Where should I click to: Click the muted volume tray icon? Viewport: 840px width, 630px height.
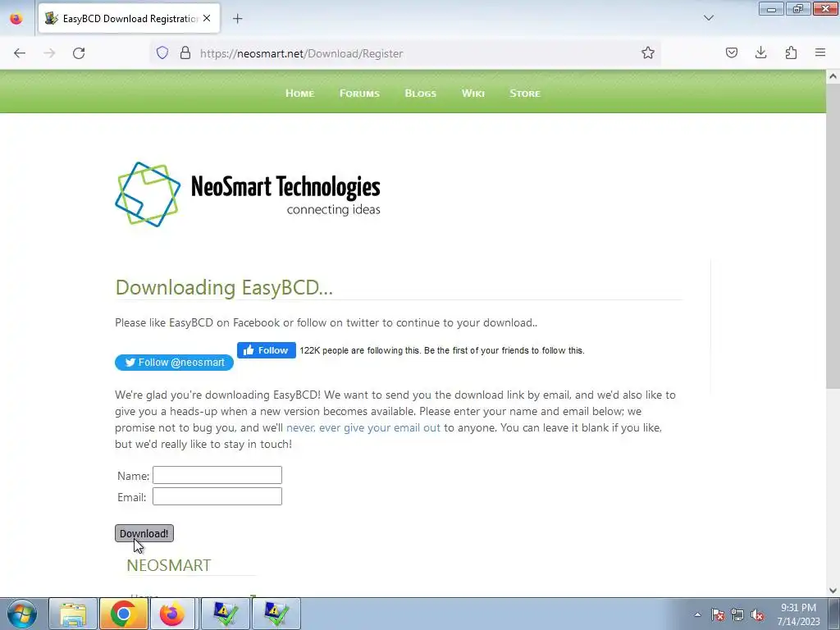click(757, 615)
